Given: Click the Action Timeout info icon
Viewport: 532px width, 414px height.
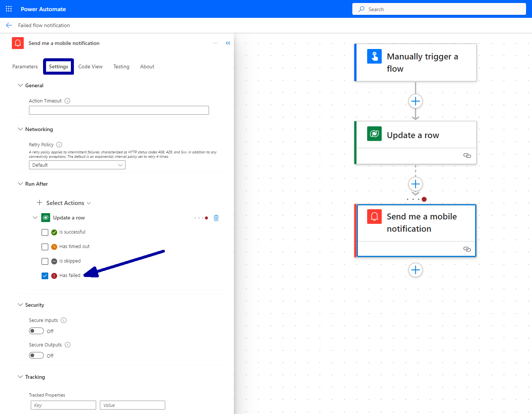Looking at the screenshot, I should [67, 101].
